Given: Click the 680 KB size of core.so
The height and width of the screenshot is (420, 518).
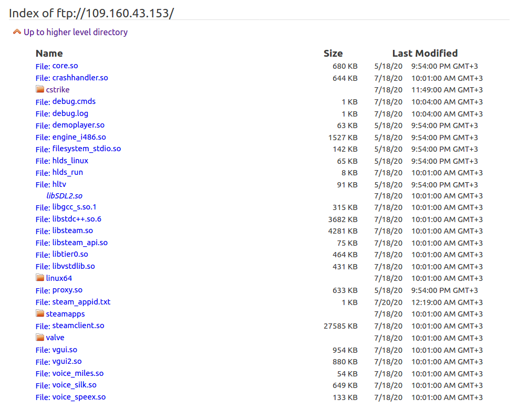Looking at the screenshot, I should click(345, 66).
